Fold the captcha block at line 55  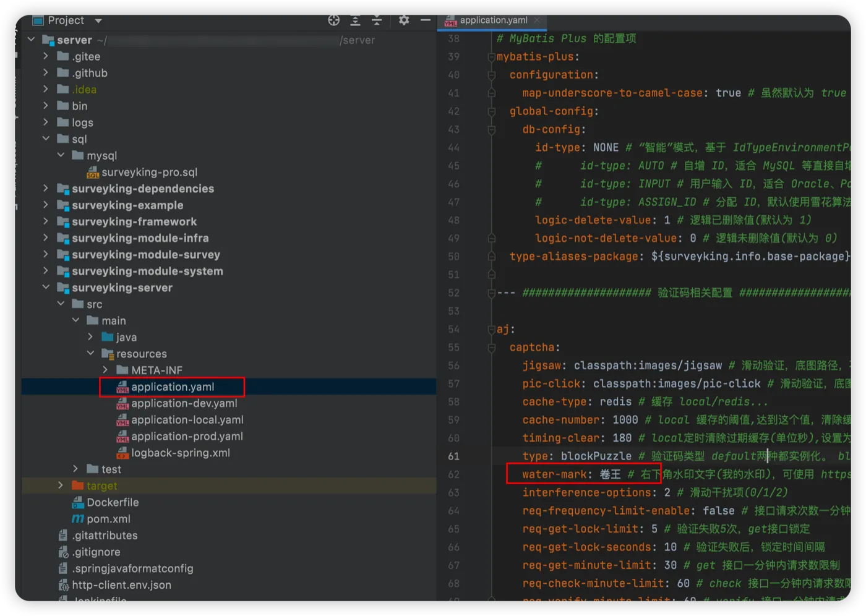point(491,348)
